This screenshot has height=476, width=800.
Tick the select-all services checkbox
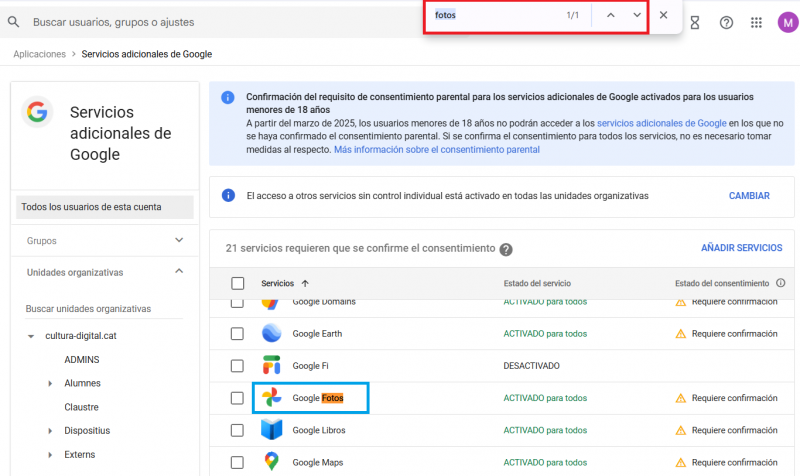pyautogui.click(x=237, y=283)
